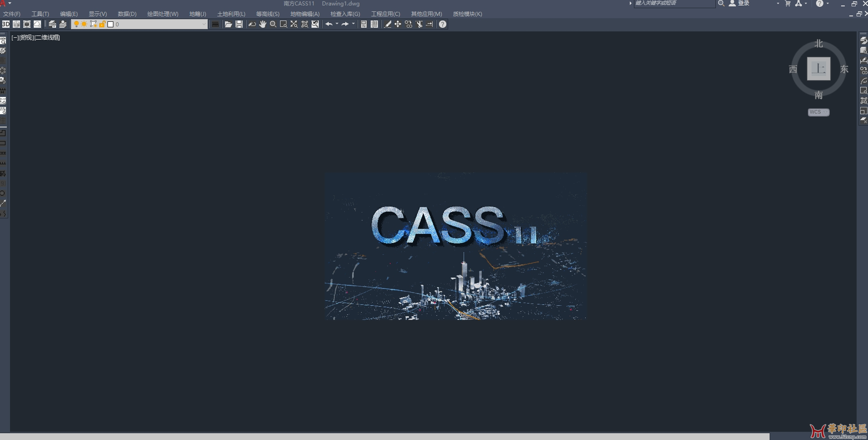Open the 等高线(S) menu
Screen dimensions: 868x440
(268, 14)
